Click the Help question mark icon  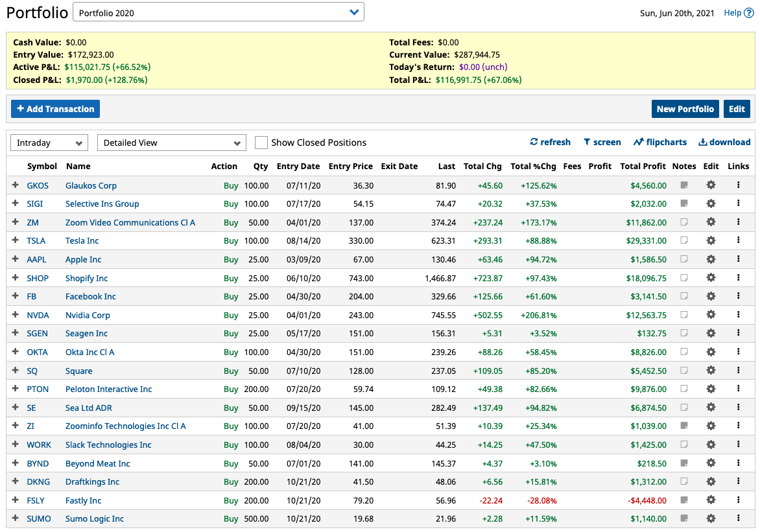click(749, 13)
